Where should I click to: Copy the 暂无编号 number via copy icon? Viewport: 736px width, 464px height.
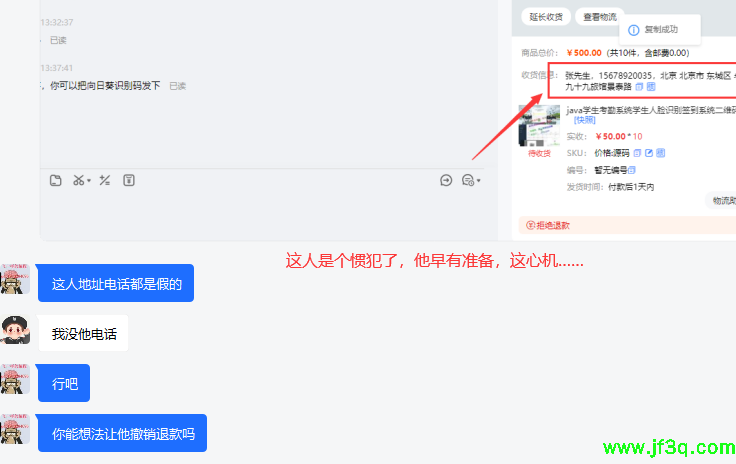pos(632,170)
